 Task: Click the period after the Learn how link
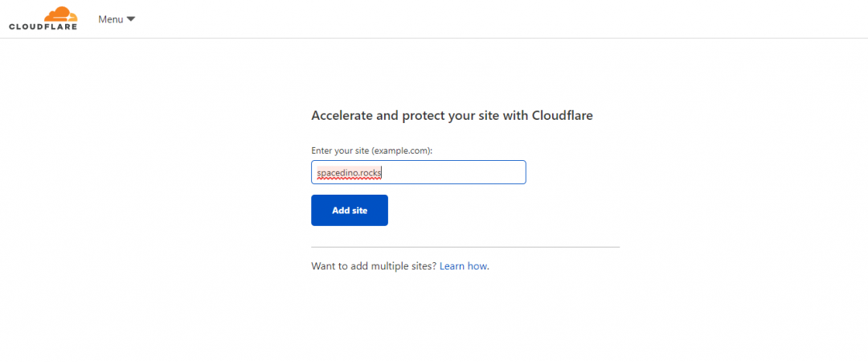pos(489,266)
